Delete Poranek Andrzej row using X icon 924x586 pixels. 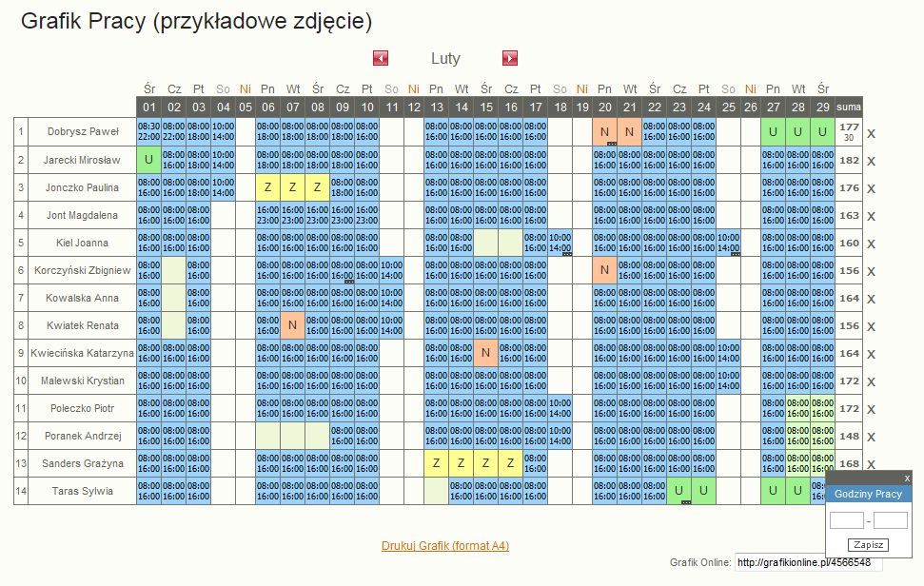(869, 436)
